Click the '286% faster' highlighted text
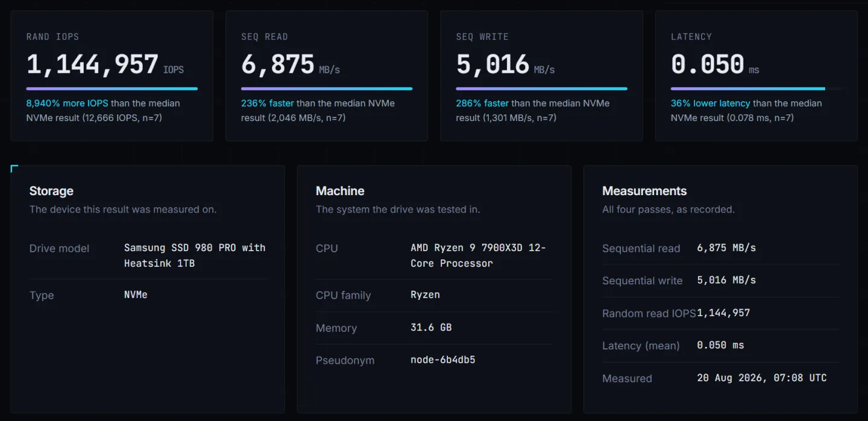 (482, 103)
